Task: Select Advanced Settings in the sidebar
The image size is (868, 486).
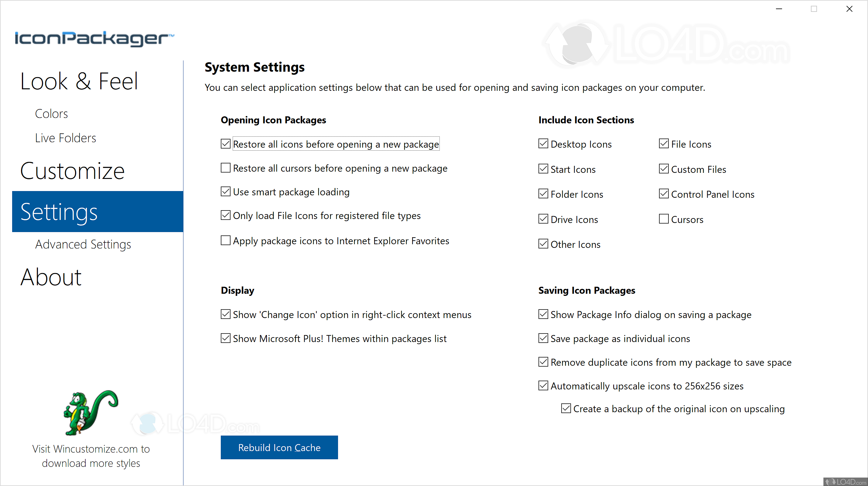Action: pos(83,244)
